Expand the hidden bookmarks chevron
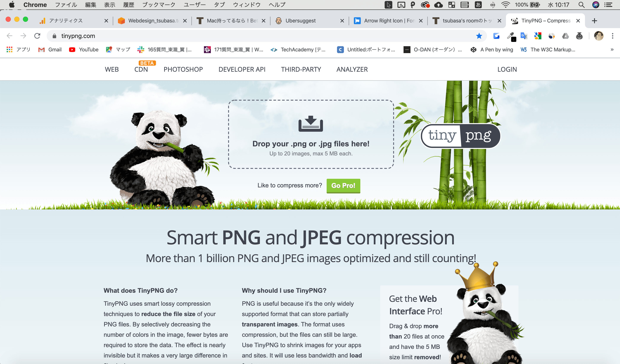The height and width of the screenshot is (364, 620). 612,50
